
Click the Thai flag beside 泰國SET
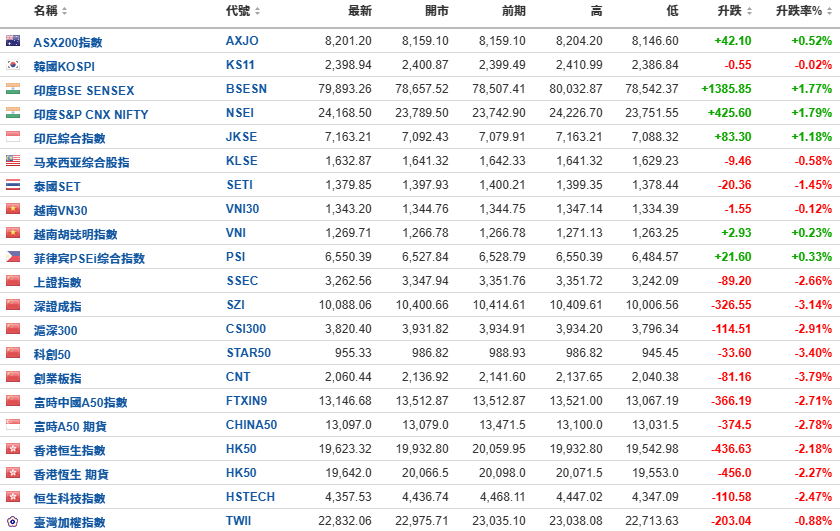tap(13, 186)
